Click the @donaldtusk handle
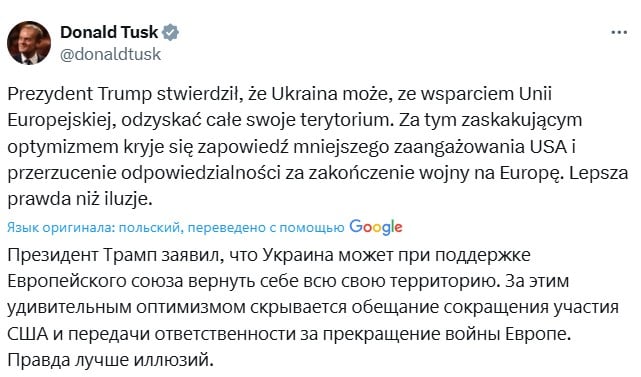The width and height of the screenshot is (641, 377). pos(110,54)
